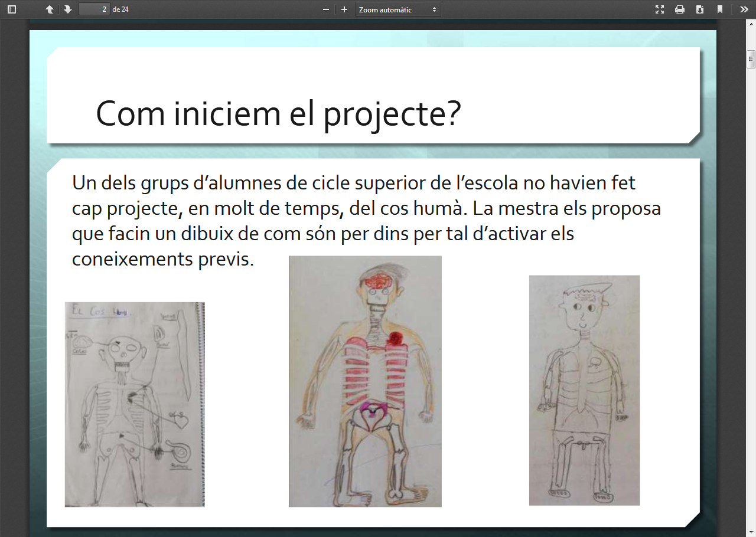Image resolution: width=756 pixels, height=537 pixels.
Task: Print the document
Action: [x=680, y=9]
